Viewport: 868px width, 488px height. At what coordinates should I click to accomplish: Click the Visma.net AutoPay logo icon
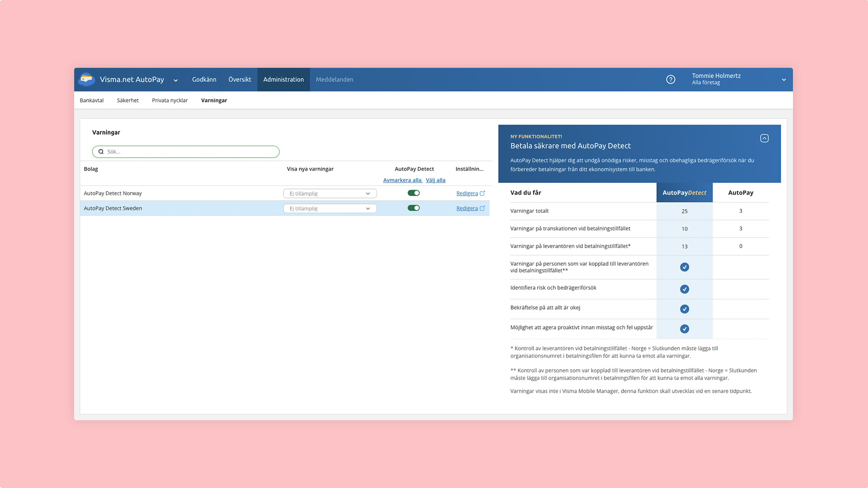click(87, 79)
